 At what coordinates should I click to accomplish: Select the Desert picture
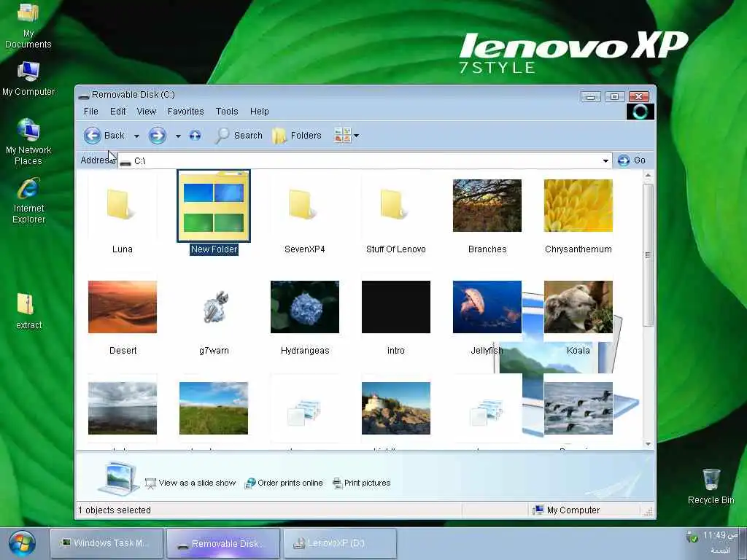[123, 307]
